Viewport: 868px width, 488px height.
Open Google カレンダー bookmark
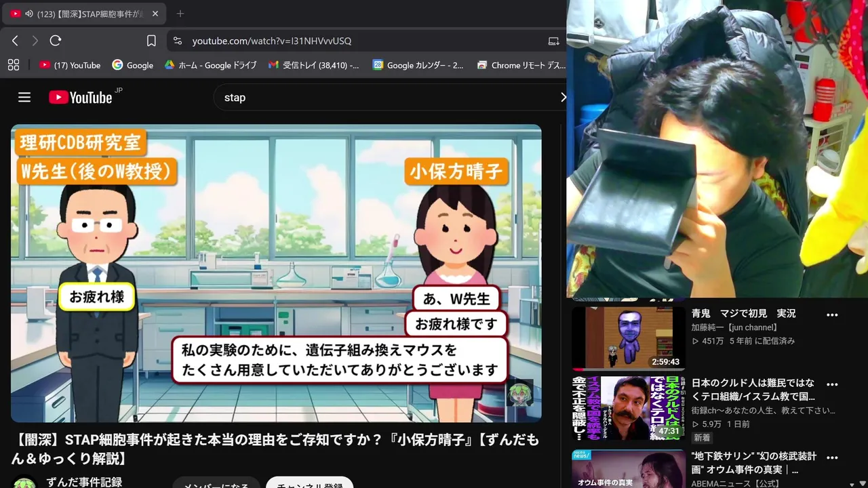pos(418,65)
